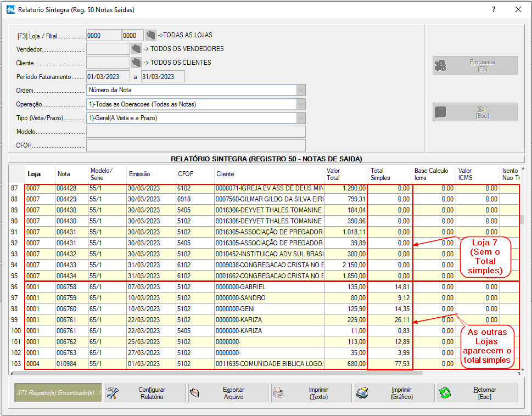Select client 0000000-GENI cell

[268, 309]
